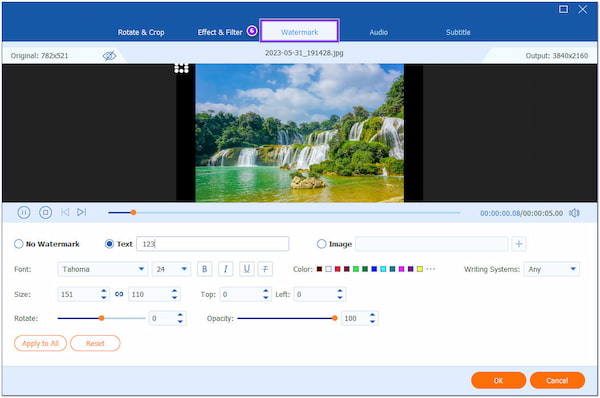Open the Tahoma font dropdown

point(103,269)
